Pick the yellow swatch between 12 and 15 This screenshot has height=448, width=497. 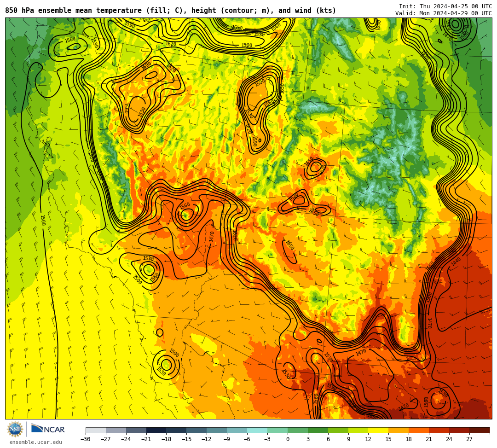[x=379, y=430]
